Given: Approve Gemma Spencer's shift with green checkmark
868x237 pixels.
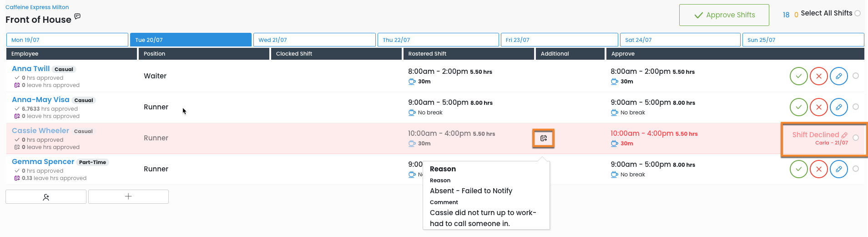Looking at the screenshot, I should coord(798,169).
